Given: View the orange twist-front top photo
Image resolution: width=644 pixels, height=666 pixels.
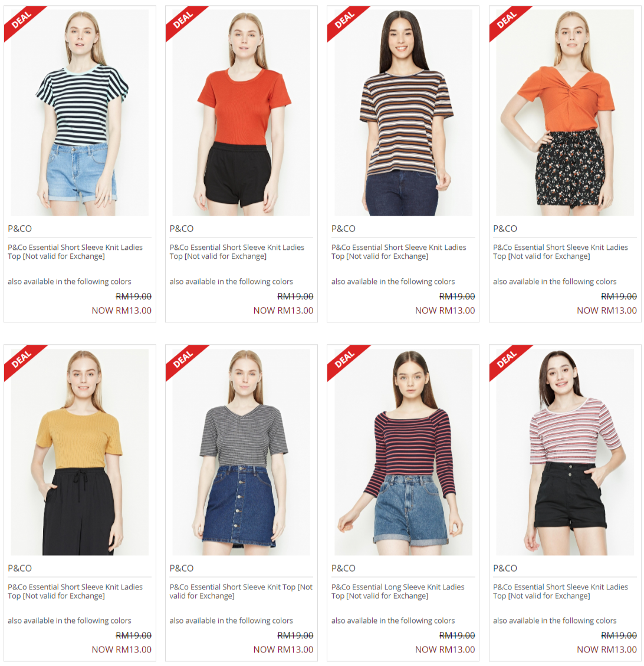Looking at the screenshot, I should (x=565, y=113).
